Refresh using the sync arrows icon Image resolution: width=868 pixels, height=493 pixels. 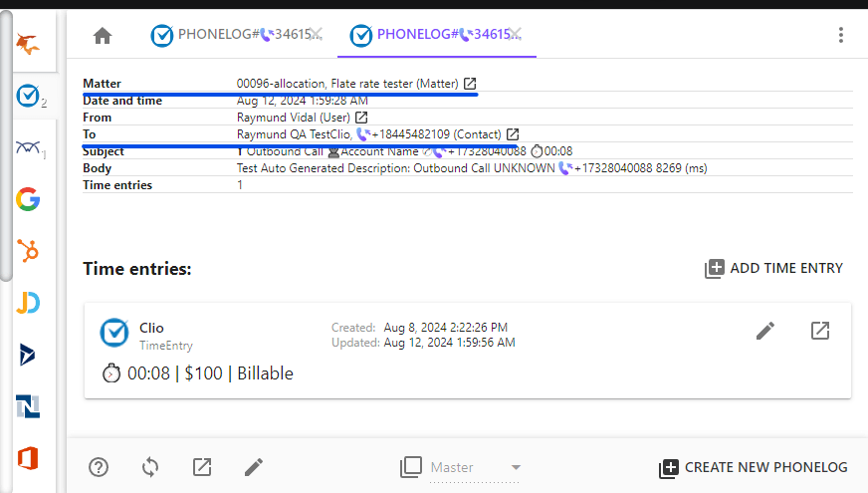[x=150, y=467]
